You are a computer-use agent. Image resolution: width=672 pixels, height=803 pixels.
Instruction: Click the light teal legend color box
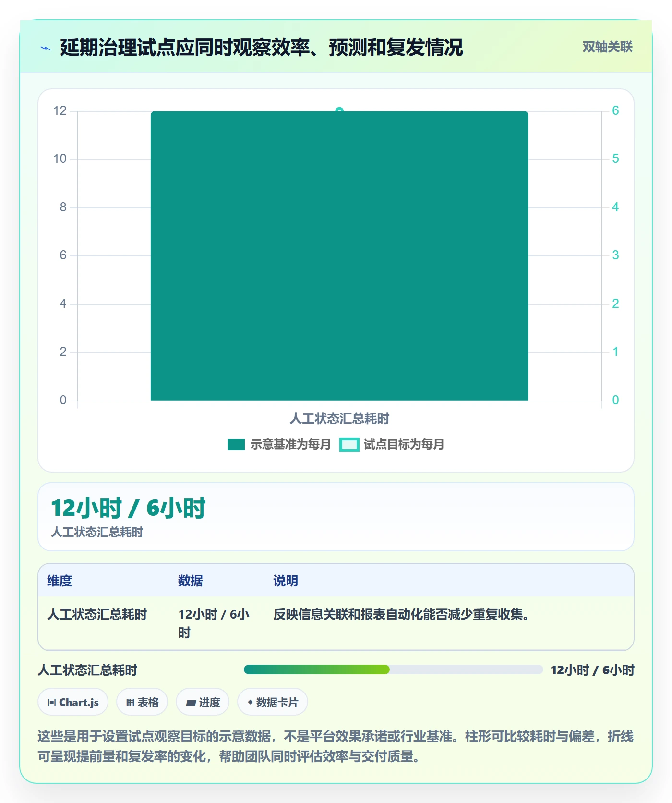click(349, 445)
